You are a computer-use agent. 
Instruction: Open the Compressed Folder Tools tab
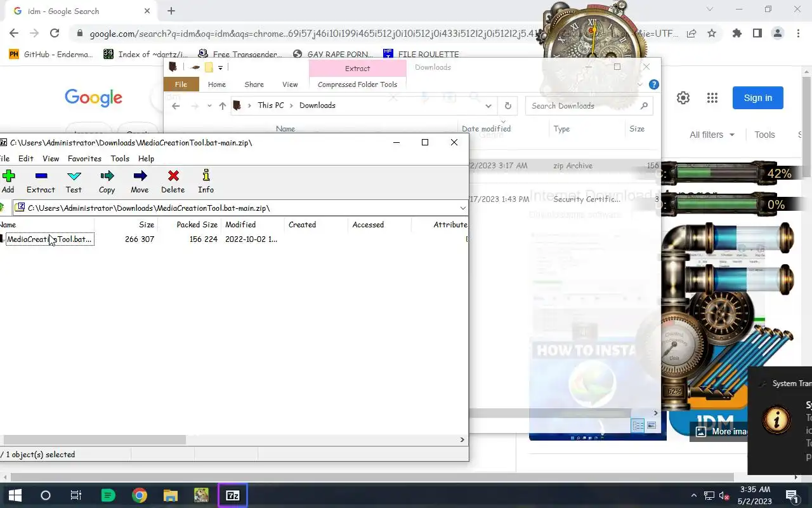357,84
